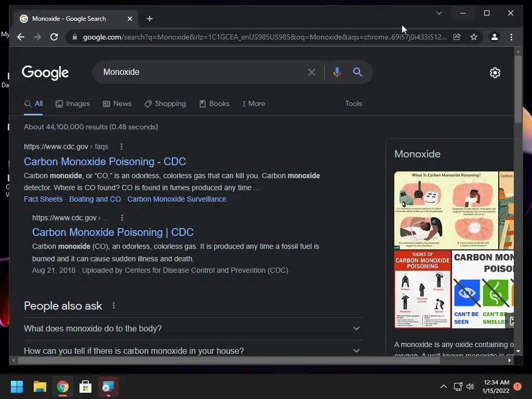This screenshot has width=532, height=399.
Task: Open 'What Is Carbon Monoxide Poisoning?' image
Action: point(446,210)
